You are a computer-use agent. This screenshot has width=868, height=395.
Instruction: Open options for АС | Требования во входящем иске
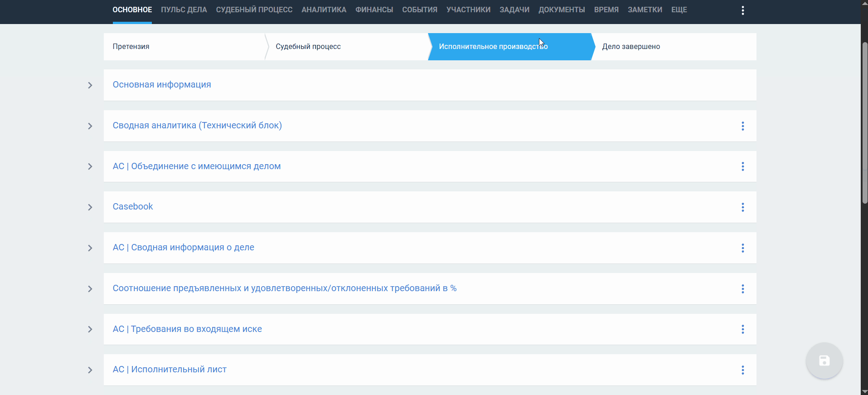pyautogui.click(x=742, y=329)
